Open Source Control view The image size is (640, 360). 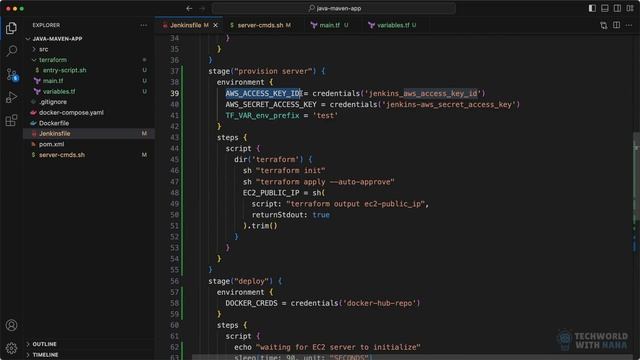tap(12, 74)
